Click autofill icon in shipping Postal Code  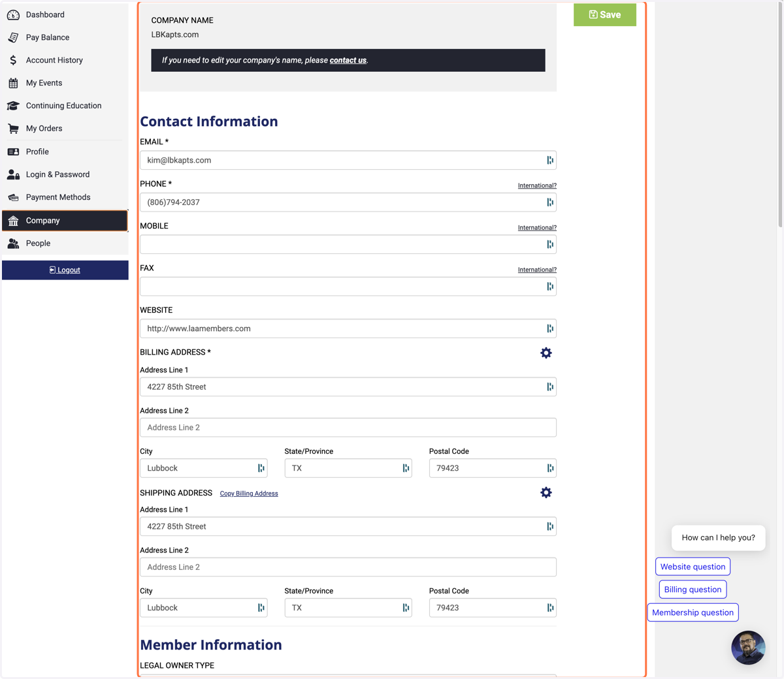pos(550,608)
